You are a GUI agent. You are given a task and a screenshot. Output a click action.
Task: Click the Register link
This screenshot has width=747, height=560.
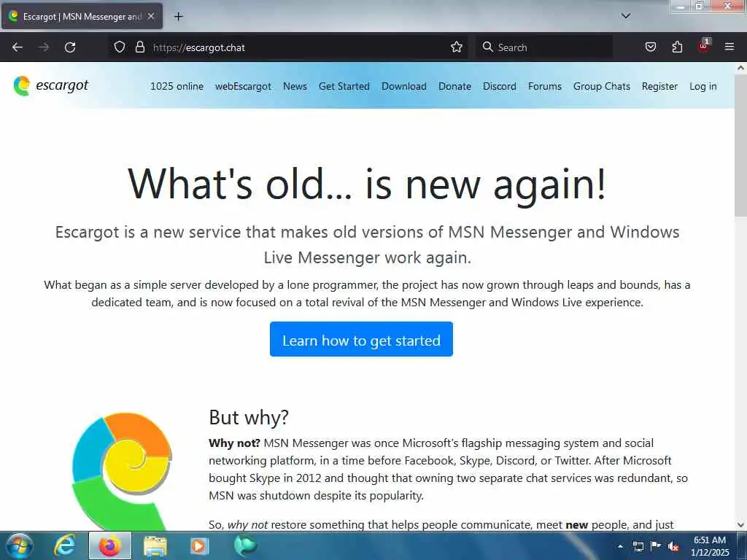point(659,86)
